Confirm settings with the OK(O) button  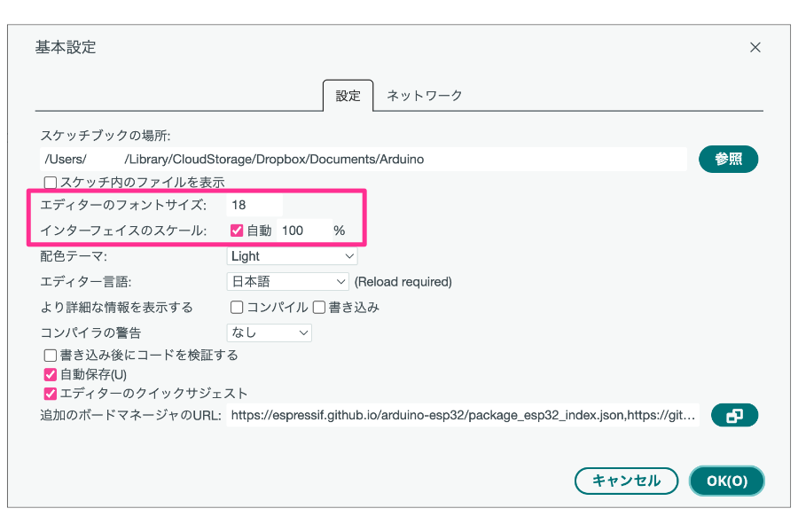coord(727,481)
